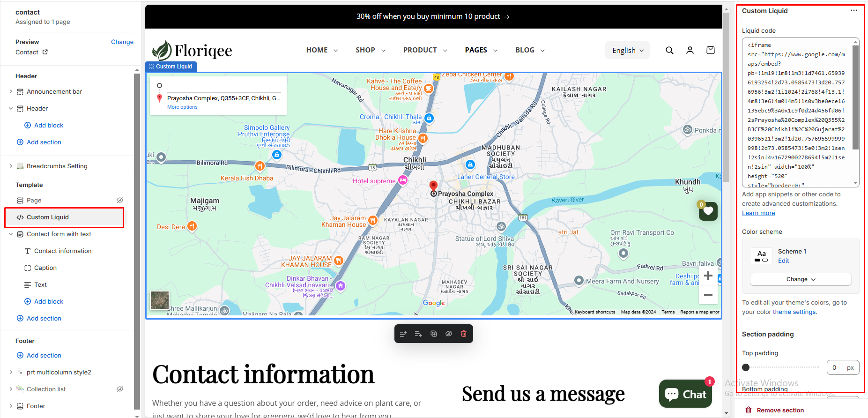The height and width of the screenshot is (418, 868).
Task: Click the delete trash icon in section toolbar
Action: (464, 334)
